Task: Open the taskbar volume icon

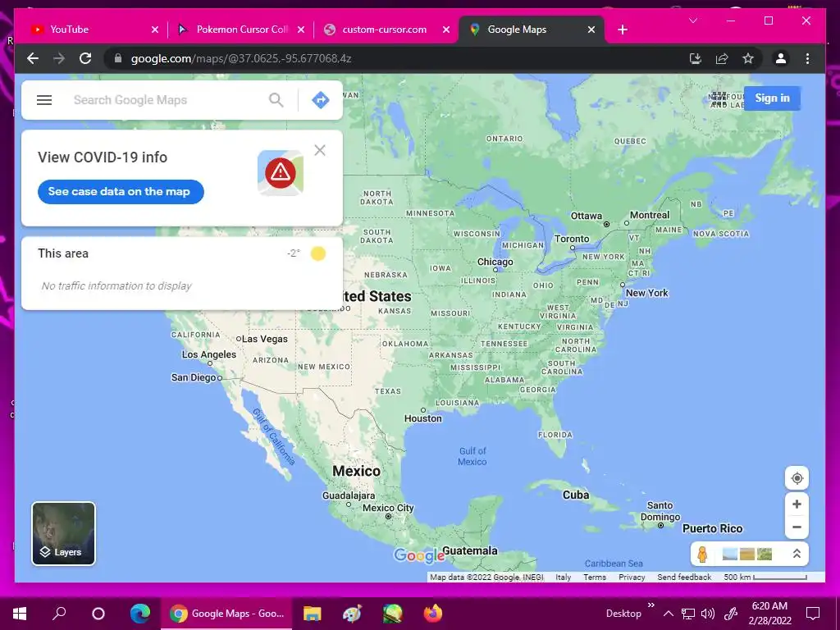Action: click(x=708, y=614)
